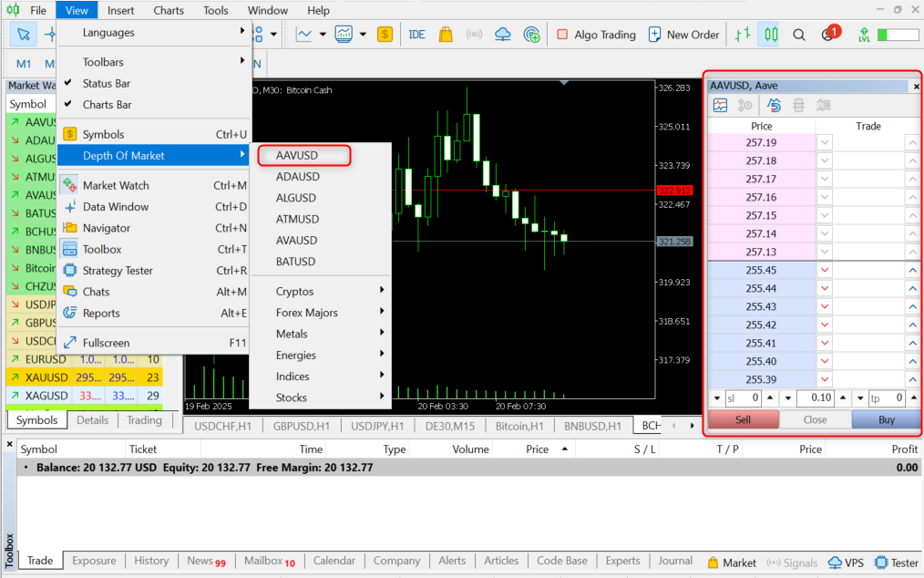
Task: Expand the Forex Majors submenu
Action: pos(321,313)
